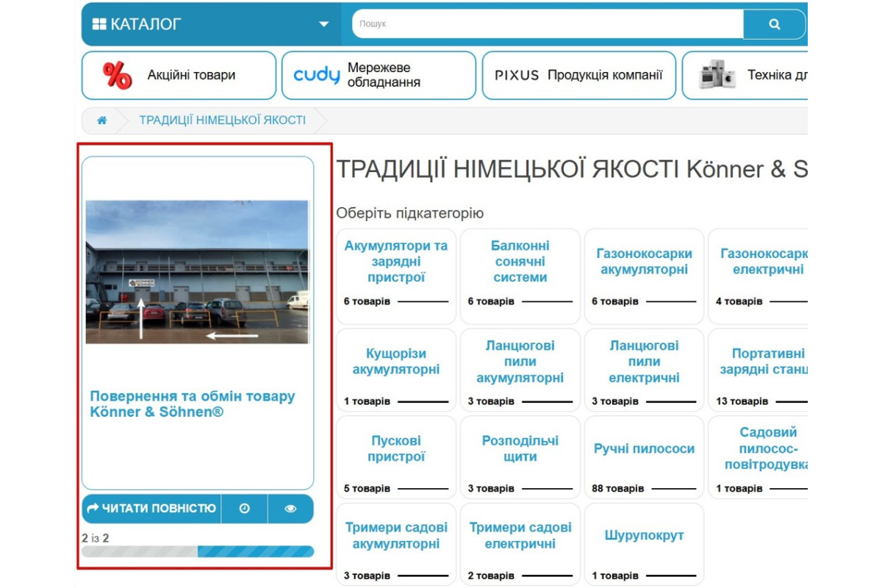
Task: Expand the catalog dropdown arrow
Action: (x=323, y=24)
